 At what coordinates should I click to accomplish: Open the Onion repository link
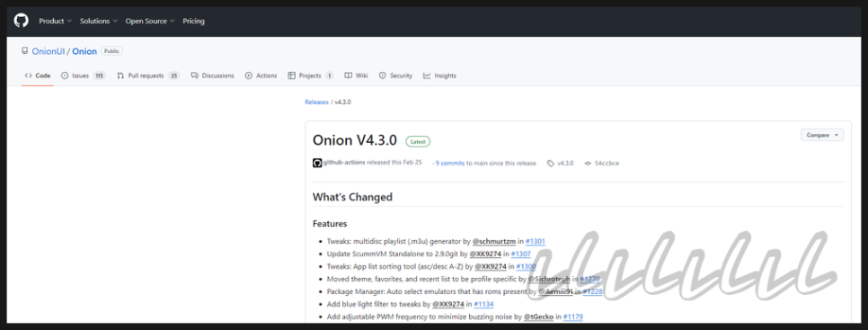84,51
